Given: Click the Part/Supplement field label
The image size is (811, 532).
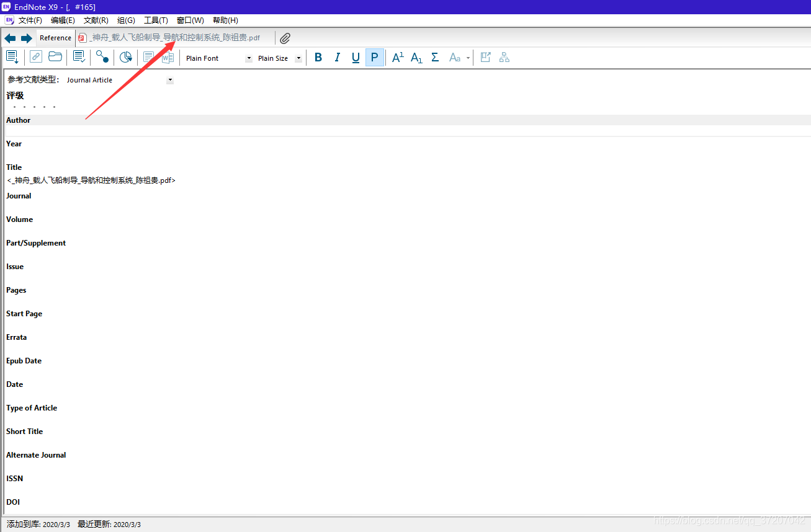Looking at the screenshot, I should pyautogui.click(x=36, y=243).
